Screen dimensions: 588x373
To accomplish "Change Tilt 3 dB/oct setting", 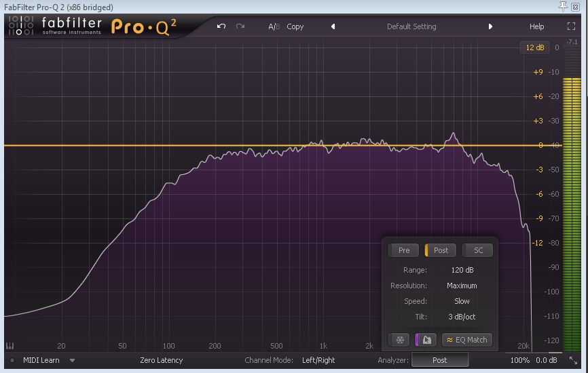I will pos(462,317).
